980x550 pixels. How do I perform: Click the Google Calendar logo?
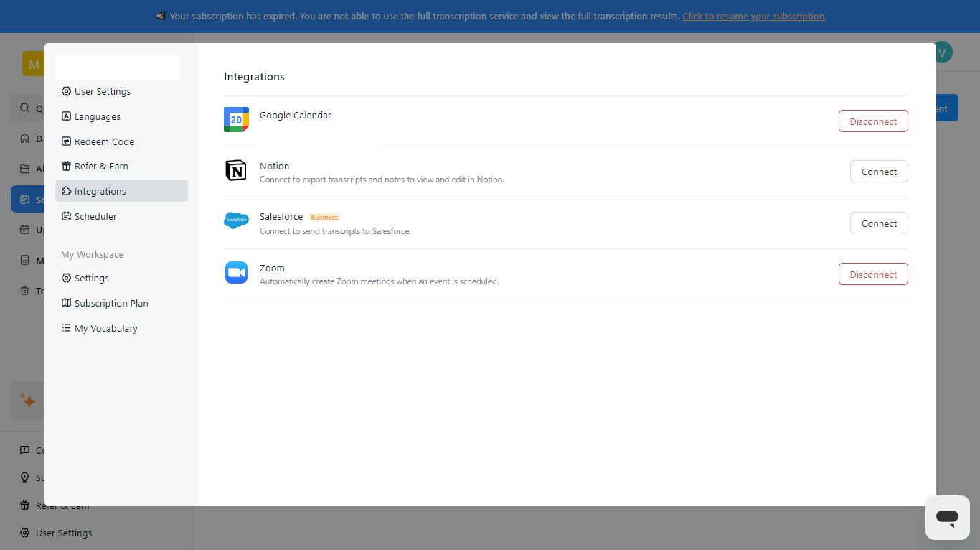[x=236, y=120]
